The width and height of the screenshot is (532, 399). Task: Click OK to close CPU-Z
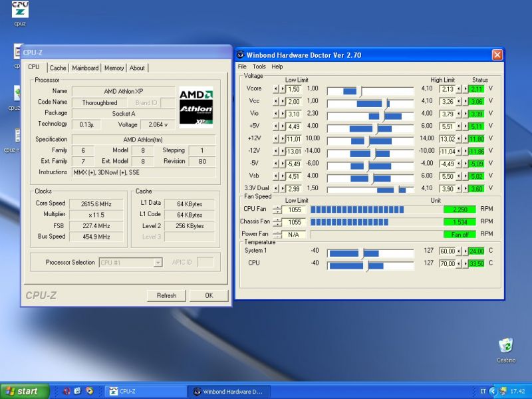click(209, 295)
